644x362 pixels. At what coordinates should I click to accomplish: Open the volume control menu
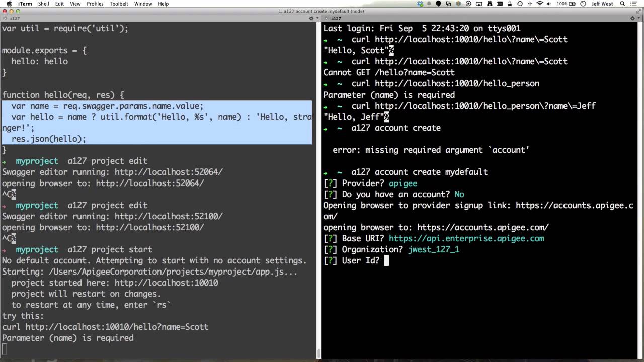coord(549,4)
